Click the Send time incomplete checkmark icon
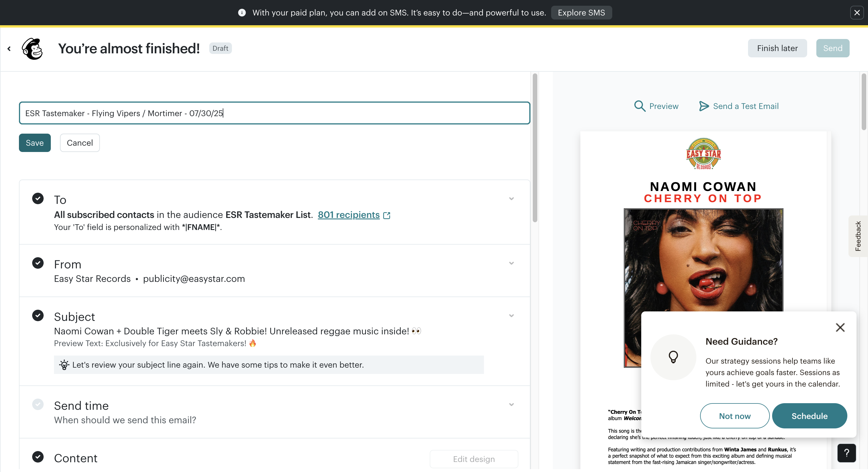868x472 pixels. pyautogui.click(x=38, y=404)
